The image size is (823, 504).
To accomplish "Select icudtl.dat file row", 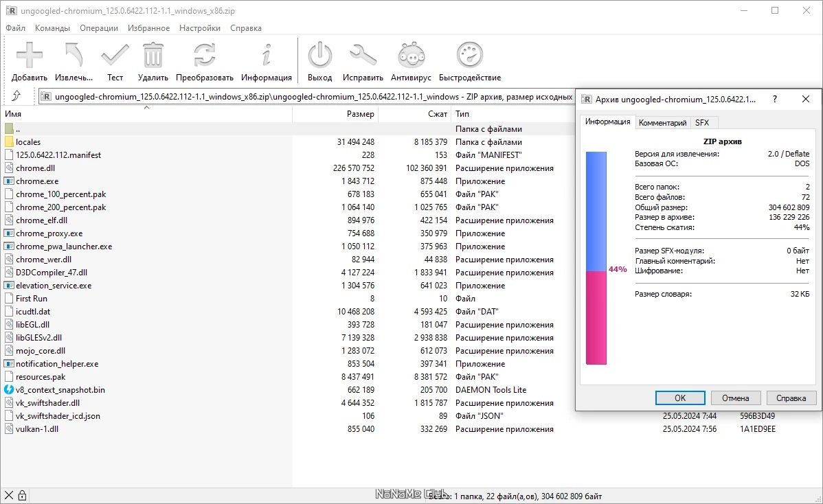I will point(287,312).
